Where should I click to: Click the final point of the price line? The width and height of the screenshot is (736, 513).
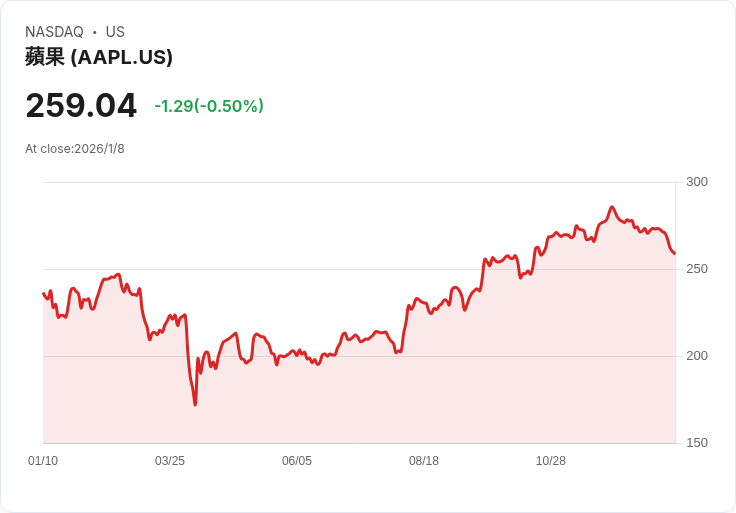tap(675, 253)
